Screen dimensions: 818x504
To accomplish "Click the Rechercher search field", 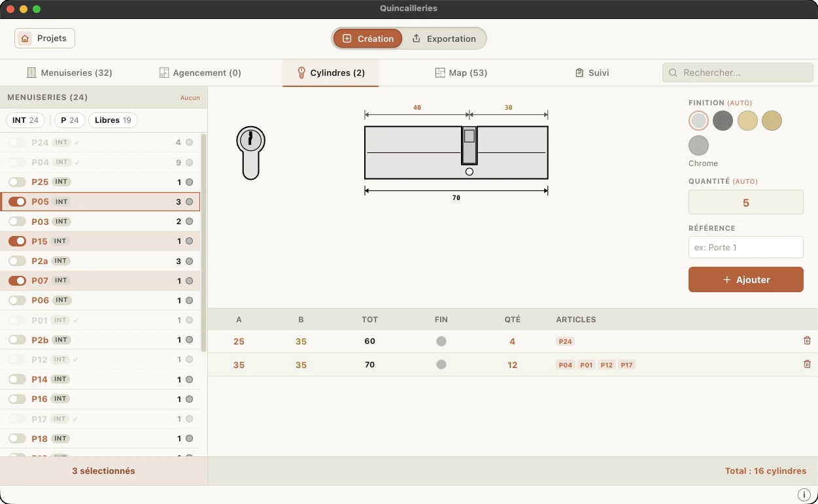I will (x=738, y=73).
